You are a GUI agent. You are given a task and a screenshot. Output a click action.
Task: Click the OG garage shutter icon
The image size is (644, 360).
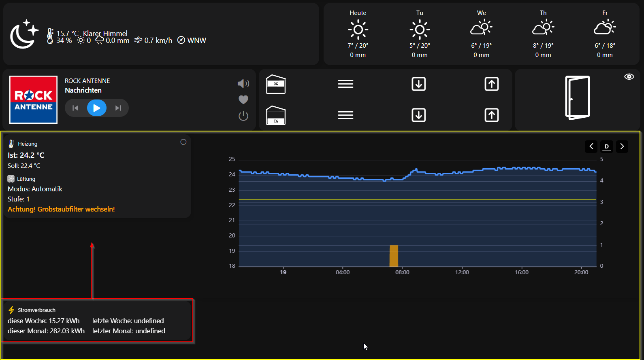[276, 84]
